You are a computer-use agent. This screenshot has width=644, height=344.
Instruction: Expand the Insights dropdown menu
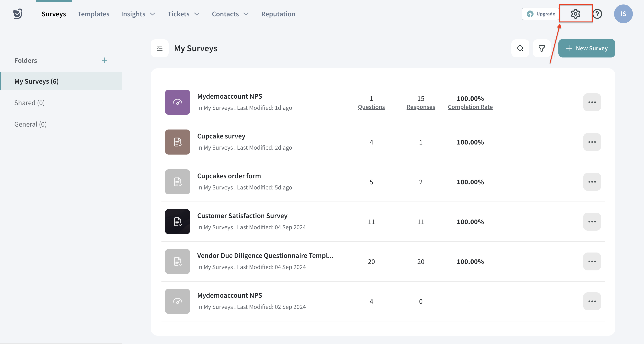tap(138, 14)
